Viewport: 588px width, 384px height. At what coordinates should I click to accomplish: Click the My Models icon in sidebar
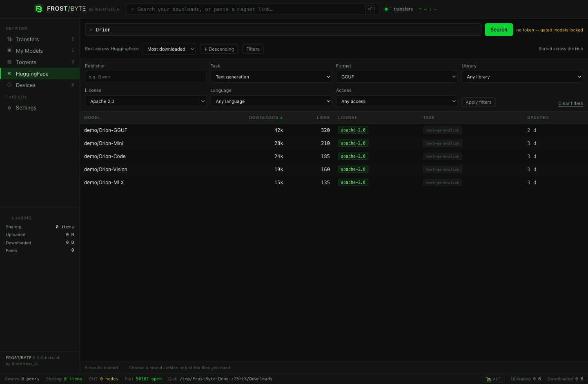click(9, 51)
